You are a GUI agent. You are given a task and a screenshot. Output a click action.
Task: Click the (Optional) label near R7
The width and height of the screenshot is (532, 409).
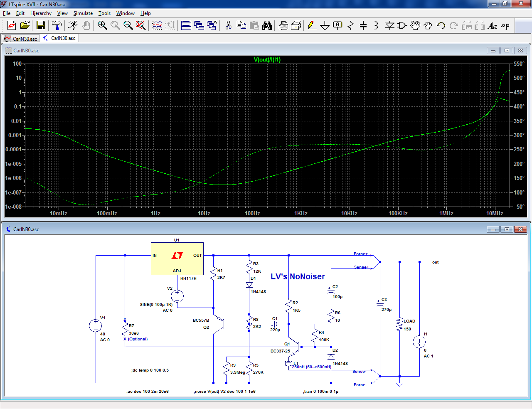138,339
